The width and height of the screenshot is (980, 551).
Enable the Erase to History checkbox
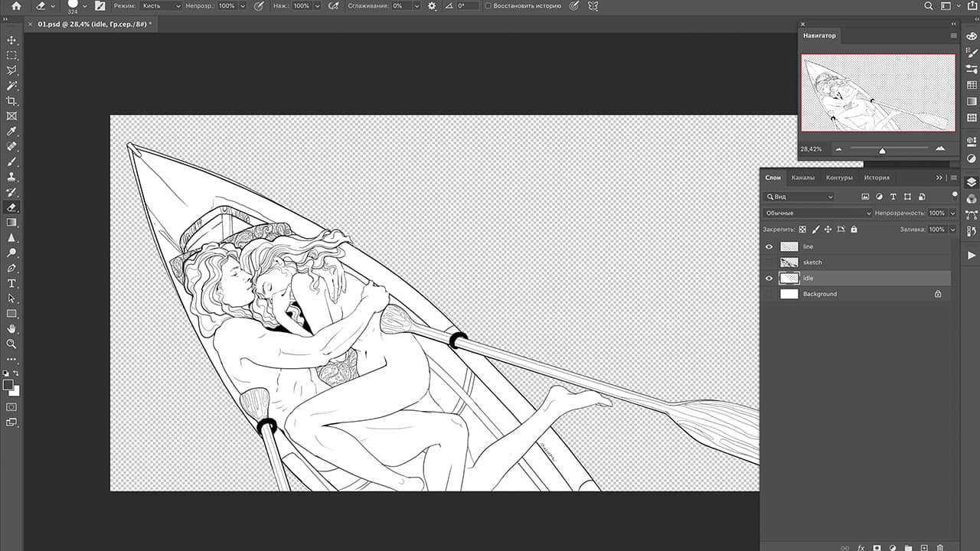pos(487,5)
